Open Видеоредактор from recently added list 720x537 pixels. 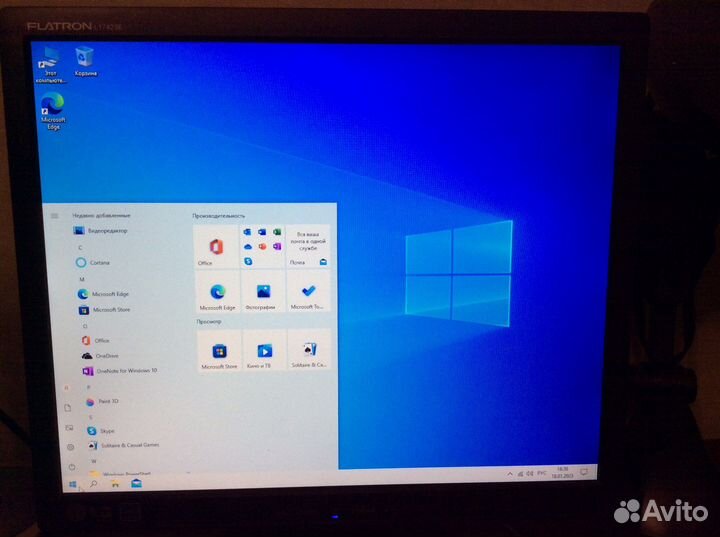pos(101,231)
